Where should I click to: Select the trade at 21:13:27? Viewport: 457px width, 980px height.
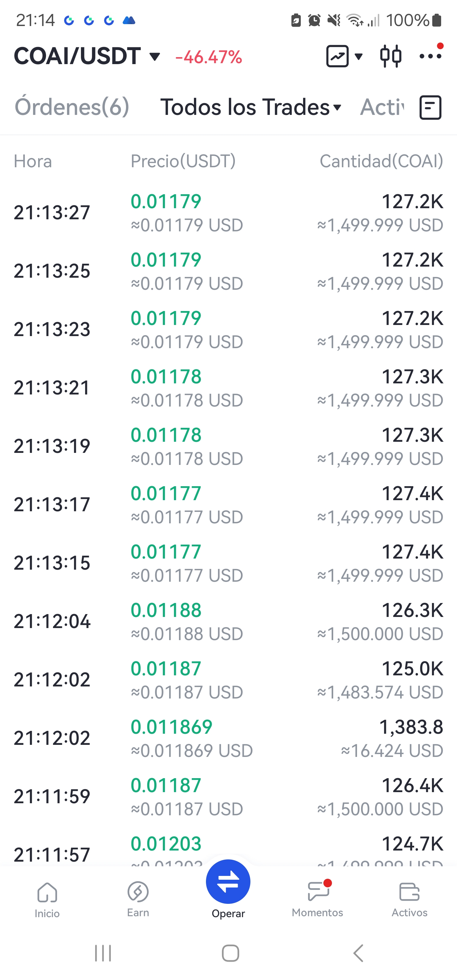228,213
